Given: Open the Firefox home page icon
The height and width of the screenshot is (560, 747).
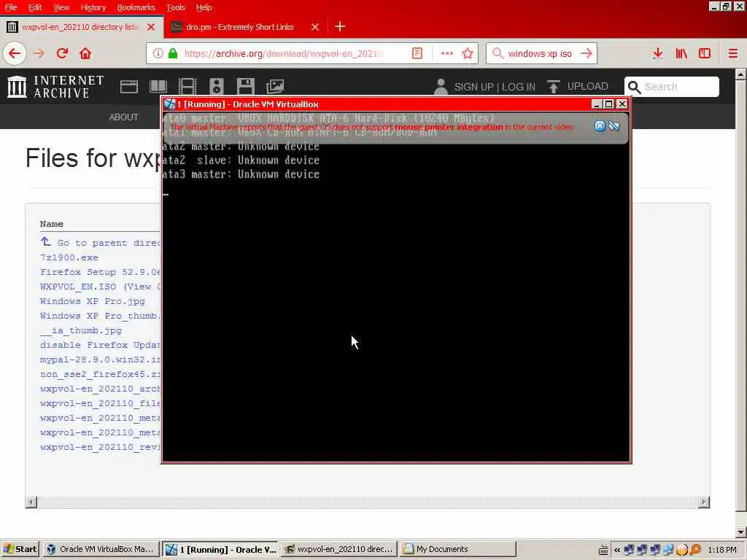Looking at the screenshot, I should (x=85, y=53).
